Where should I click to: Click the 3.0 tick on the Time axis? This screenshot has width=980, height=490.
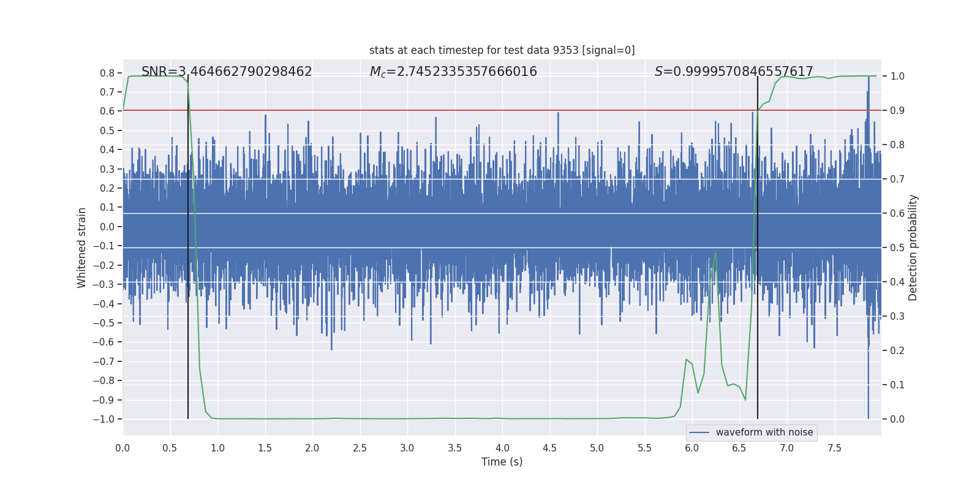407,448
